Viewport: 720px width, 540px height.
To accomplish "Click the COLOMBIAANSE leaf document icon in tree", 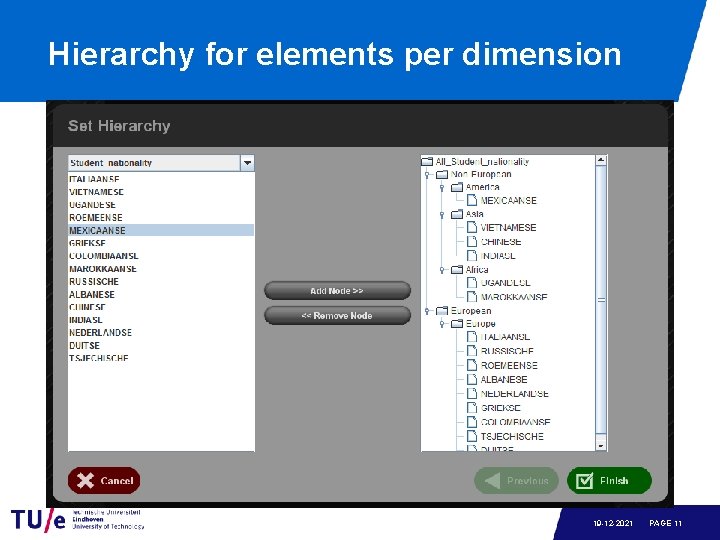I will point(472,422).
